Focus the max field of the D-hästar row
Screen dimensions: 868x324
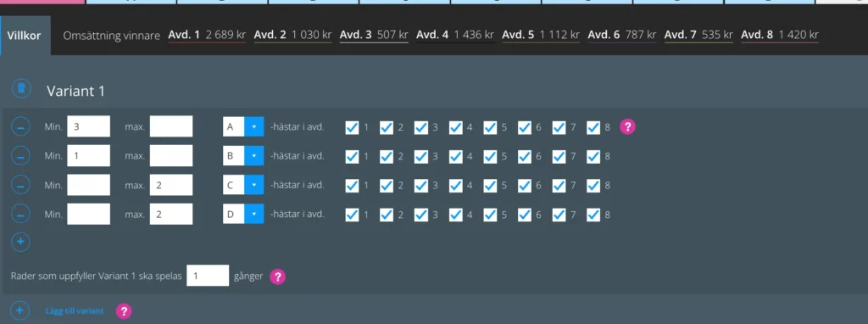click(x=171, y=214)
